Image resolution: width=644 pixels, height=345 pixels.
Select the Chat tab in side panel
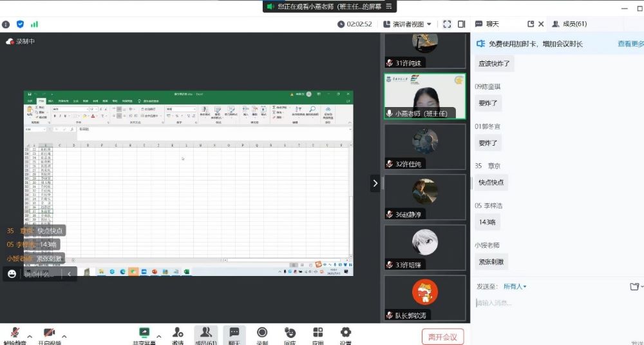(x=492, y=24)
